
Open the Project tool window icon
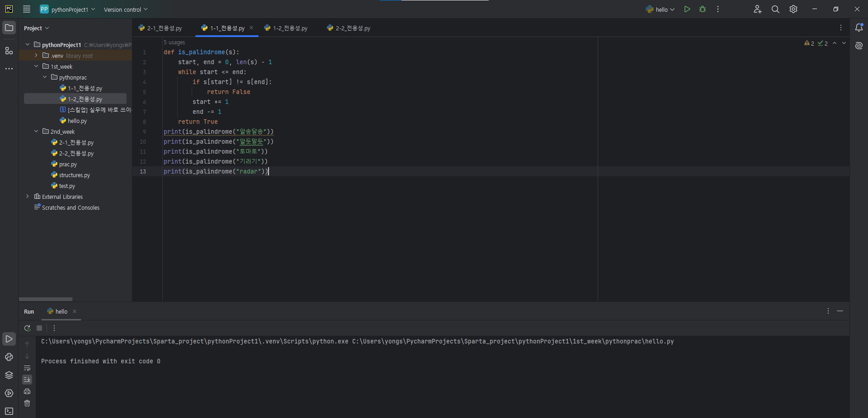tap(9, 28)
